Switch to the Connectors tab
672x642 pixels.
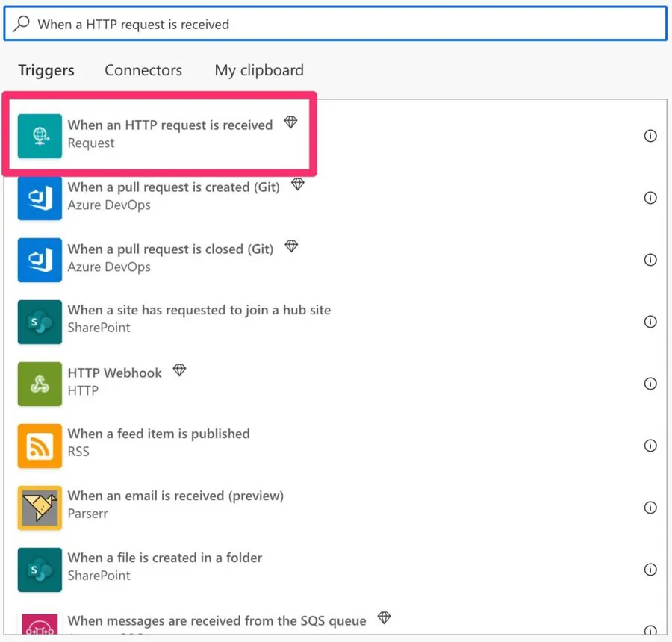coord(143,70)
